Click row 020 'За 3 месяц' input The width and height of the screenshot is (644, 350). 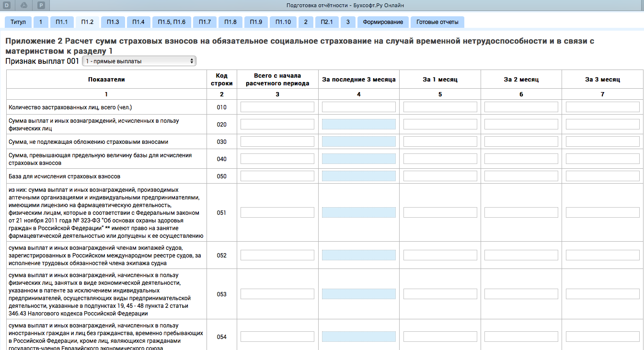603,124
